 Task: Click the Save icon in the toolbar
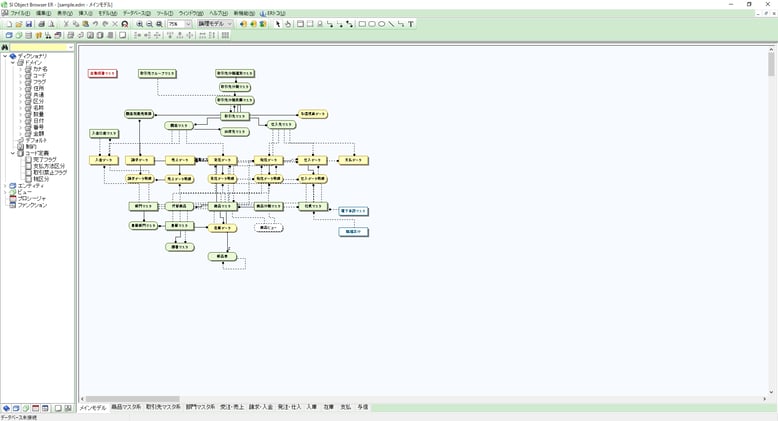[30, 24]
